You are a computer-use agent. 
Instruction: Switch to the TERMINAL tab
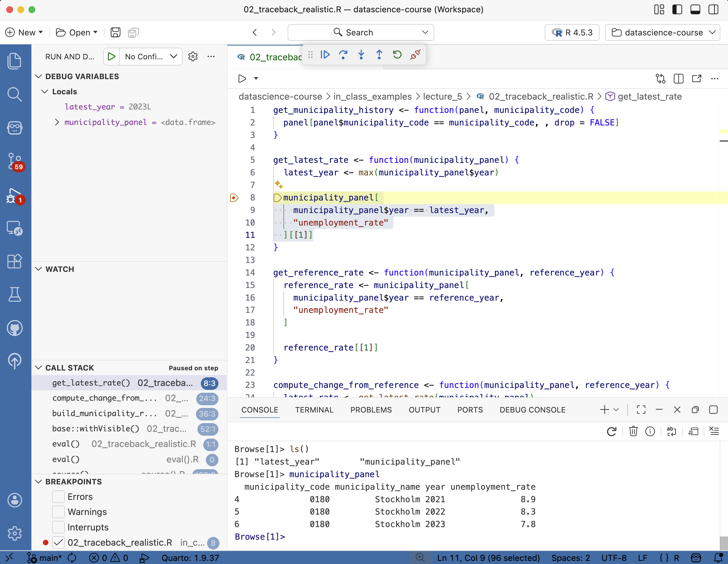point(314,410)
